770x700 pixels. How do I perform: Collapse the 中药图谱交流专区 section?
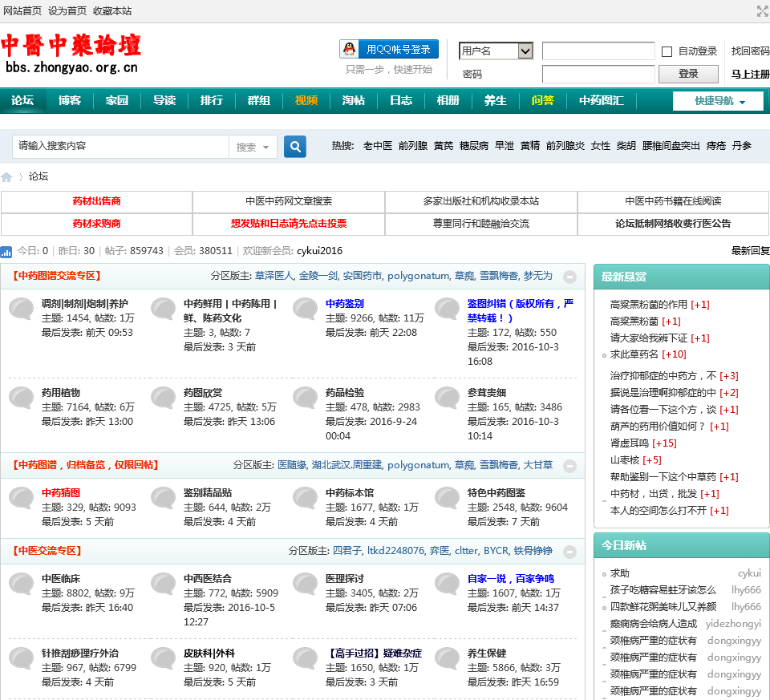(569, 277)
